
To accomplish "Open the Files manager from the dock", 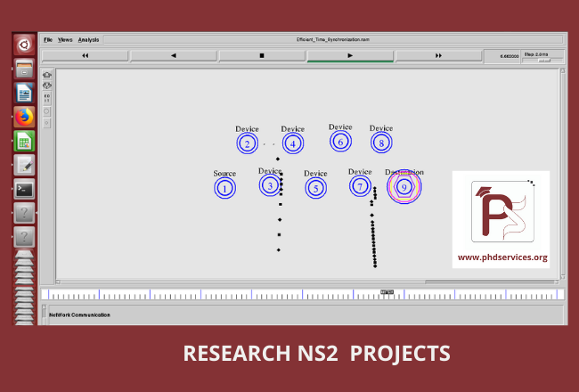I will (x=24, y=69).
